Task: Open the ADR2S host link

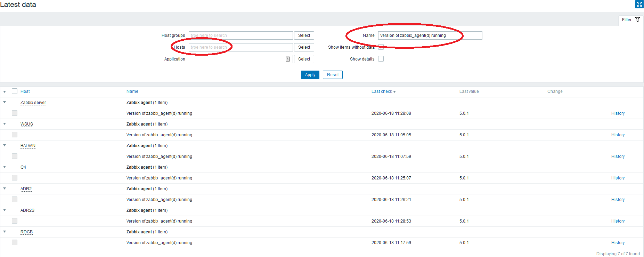Action: pyautogui.click(x=27, y=210)
